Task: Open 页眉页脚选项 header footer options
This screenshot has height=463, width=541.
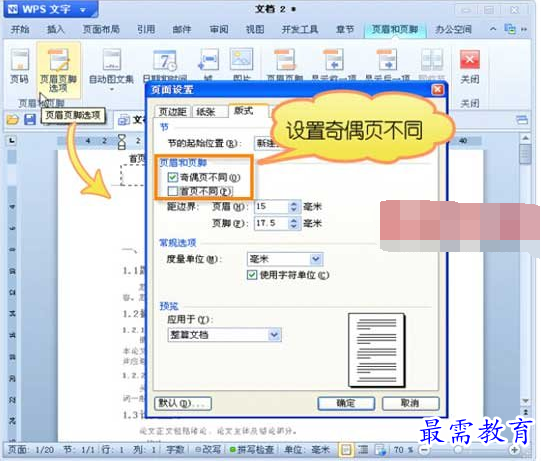Action: point(58,70)
